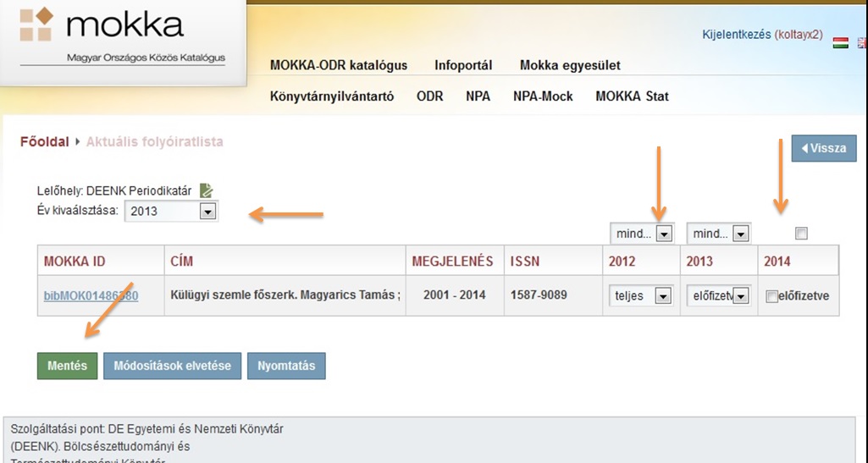
Task: Click the CÍM column header
Action: coord(285,261)
